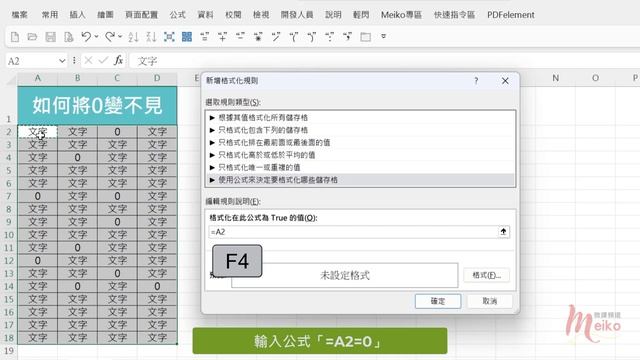The width and height of the screenshot is (640, 360).
Task: Select rule type 使用公式來決定要格式化哪些儲存格
Action: (x=360, y=180)
